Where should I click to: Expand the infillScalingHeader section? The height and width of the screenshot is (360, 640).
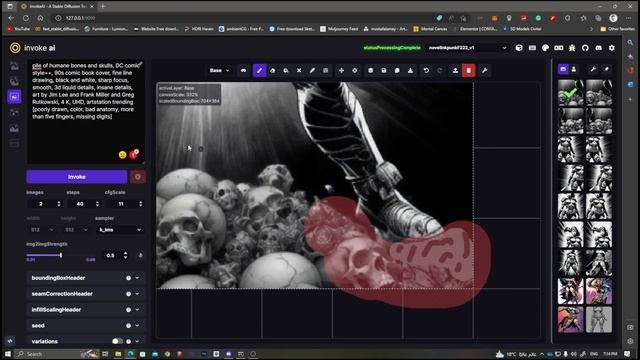[x=86, y=310]
